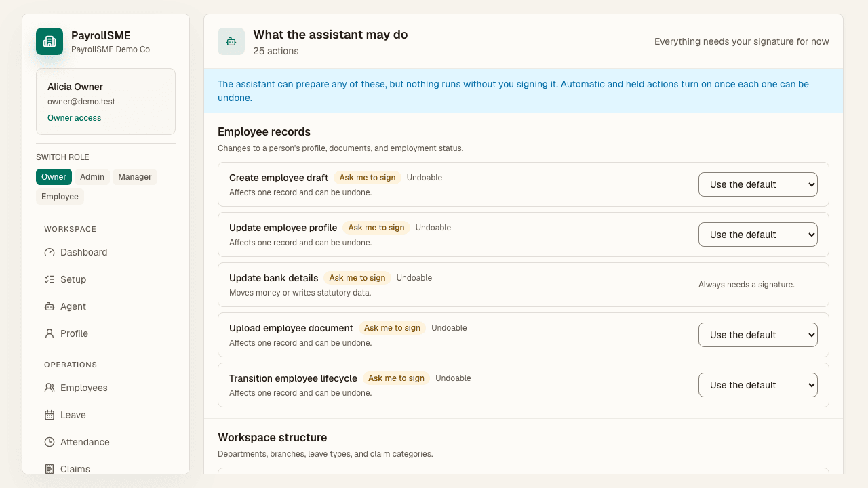Open Profile from the sidebar
The width and height of the screenshot is (868, 488).
(x=106, y=333)
